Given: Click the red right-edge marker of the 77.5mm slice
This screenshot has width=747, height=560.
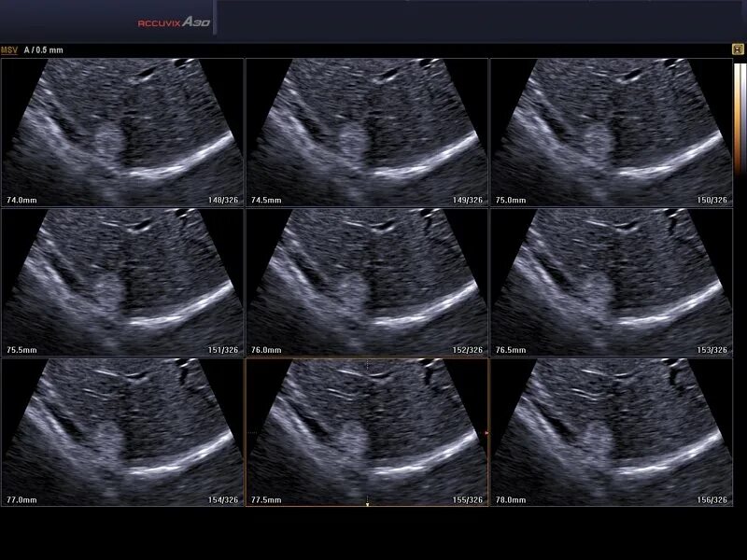Looking at the screenshot, I should coord(486,433).
